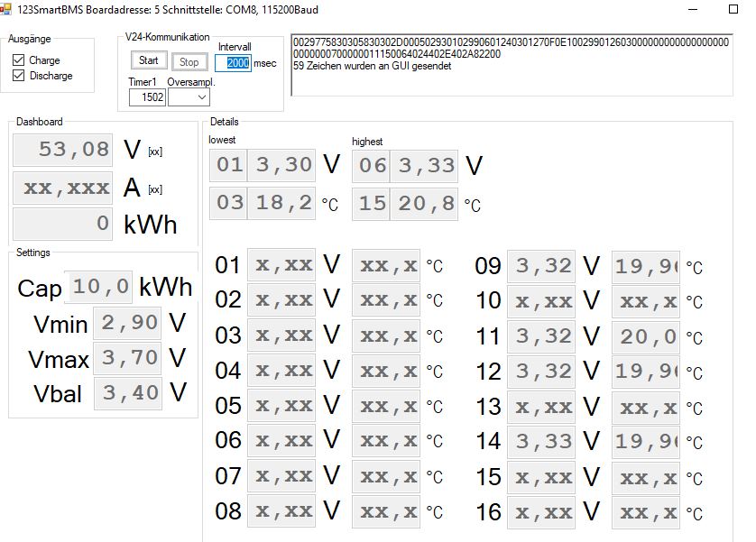
Task: Toggle the Charge output checkbox
Action: (19, 60)
